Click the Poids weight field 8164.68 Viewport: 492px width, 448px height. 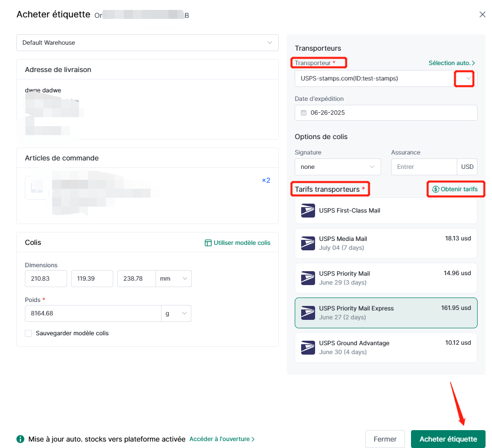(93, 313)
